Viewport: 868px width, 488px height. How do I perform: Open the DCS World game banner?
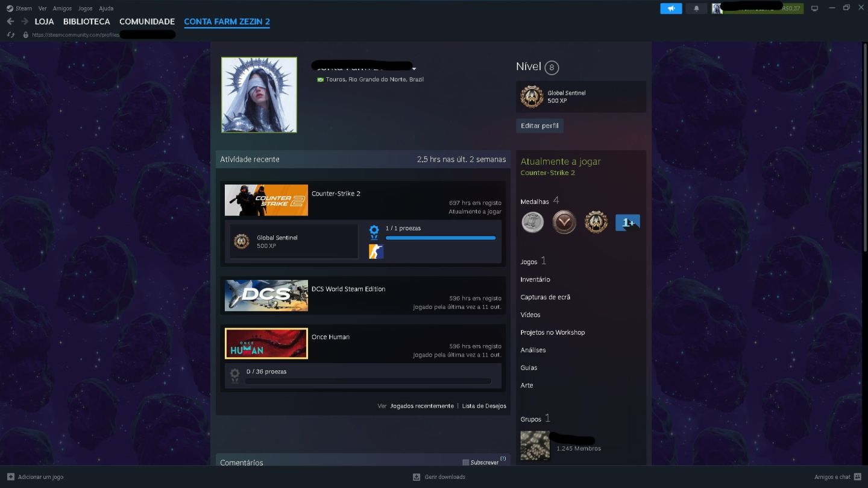(266, 296)
